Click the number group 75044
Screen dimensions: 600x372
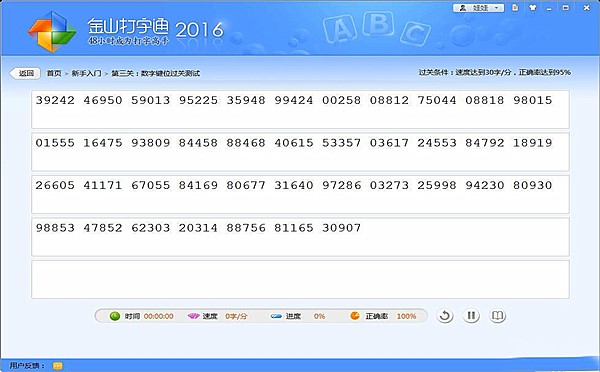point(437,100)
